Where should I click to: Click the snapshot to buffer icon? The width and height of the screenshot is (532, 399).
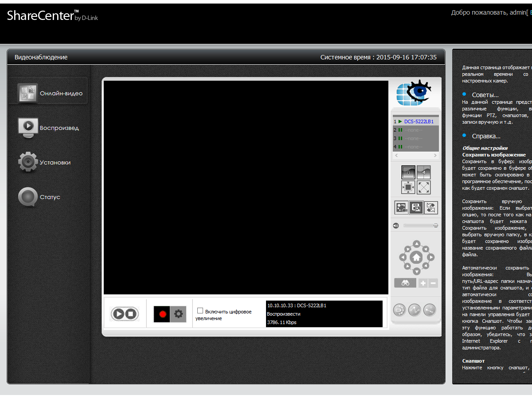coord(402,207)
